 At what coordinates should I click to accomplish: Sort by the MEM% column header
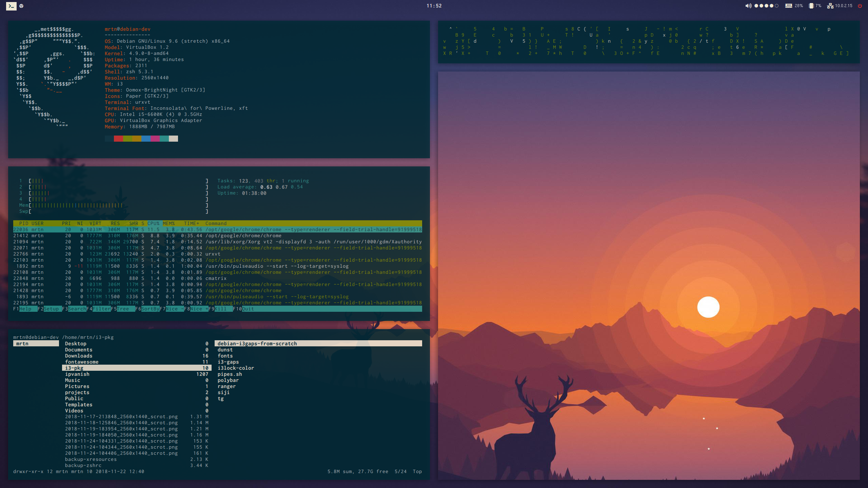[169, 223]
